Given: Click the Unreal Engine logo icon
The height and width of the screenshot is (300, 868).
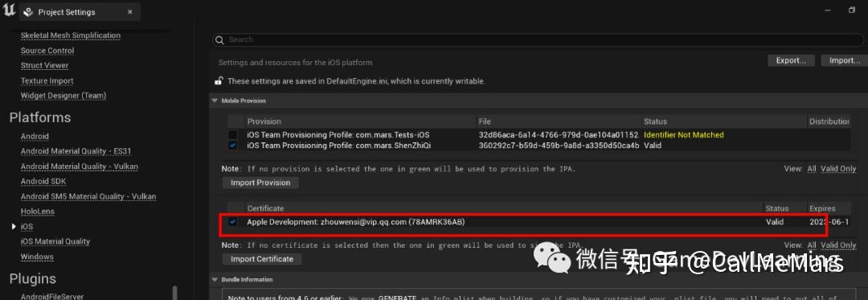Looking at the screenshot, I should coord(10,10).
